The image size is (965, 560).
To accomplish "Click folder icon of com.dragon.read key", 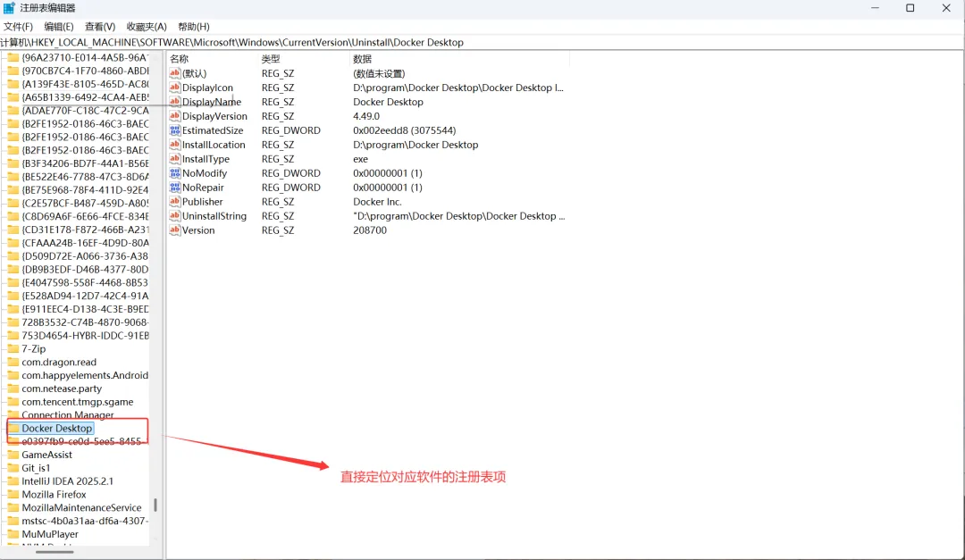I will pyautogui.click(x=13, y=362).
